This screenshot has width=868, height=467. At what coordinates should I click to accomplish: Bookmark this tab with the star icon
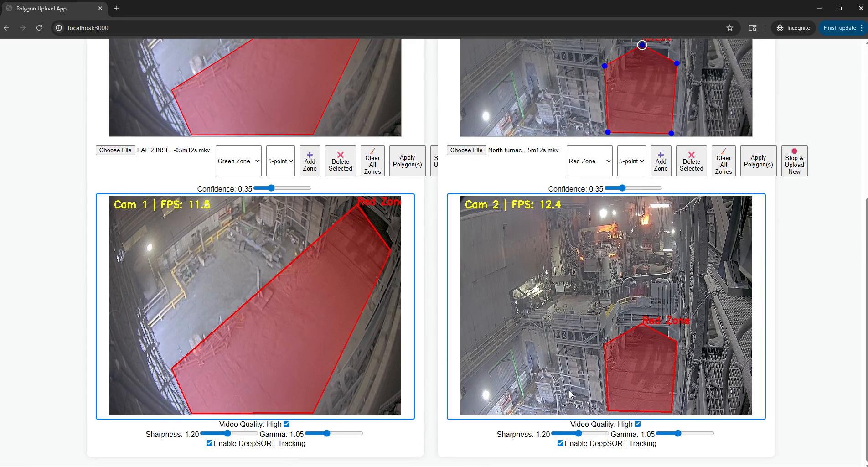pos(730,28)
